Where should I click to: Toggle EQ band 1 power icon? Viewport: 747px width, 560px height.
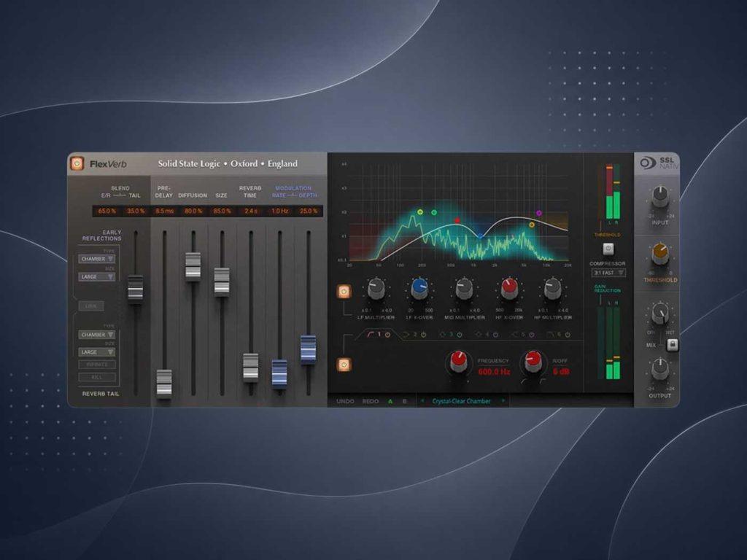pos(388,335)
